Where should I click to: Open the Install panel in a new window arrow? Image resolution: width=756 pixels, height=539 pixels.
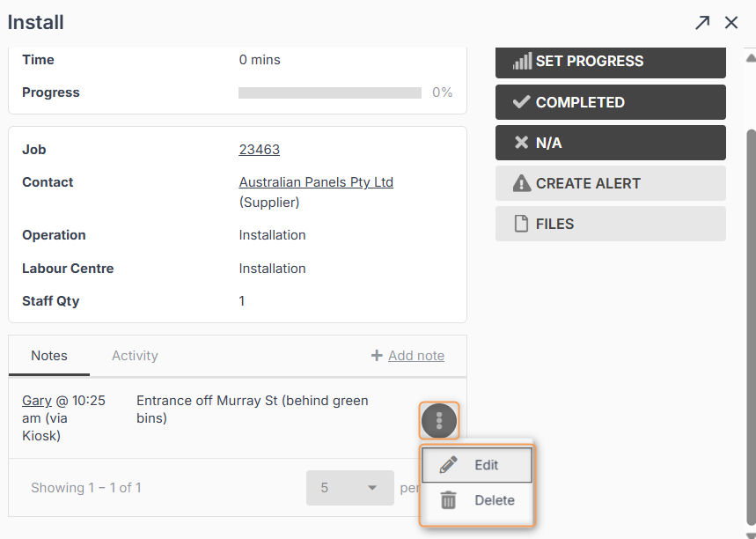click(x=702, y=22)
